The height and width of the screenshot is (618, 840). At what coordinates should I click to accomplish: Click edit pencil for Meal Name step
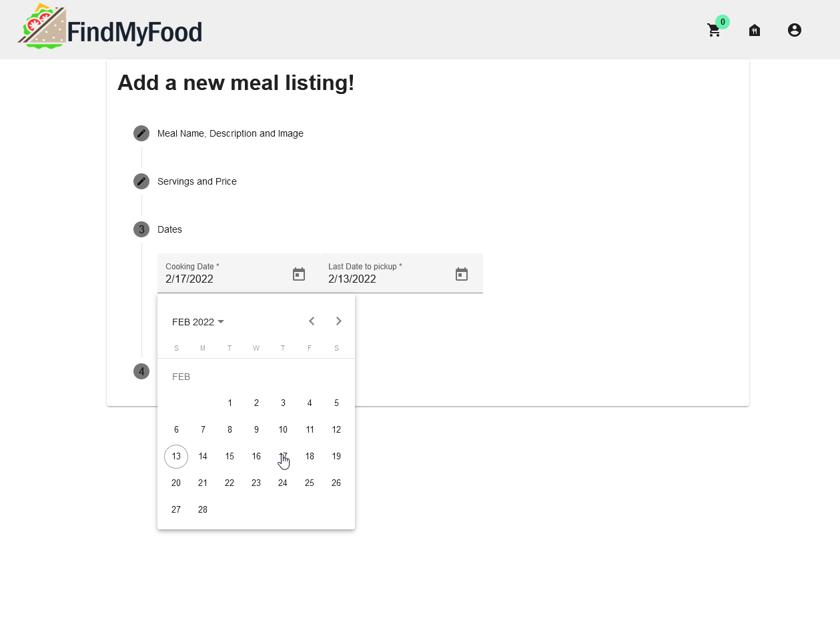pos(141,133)
